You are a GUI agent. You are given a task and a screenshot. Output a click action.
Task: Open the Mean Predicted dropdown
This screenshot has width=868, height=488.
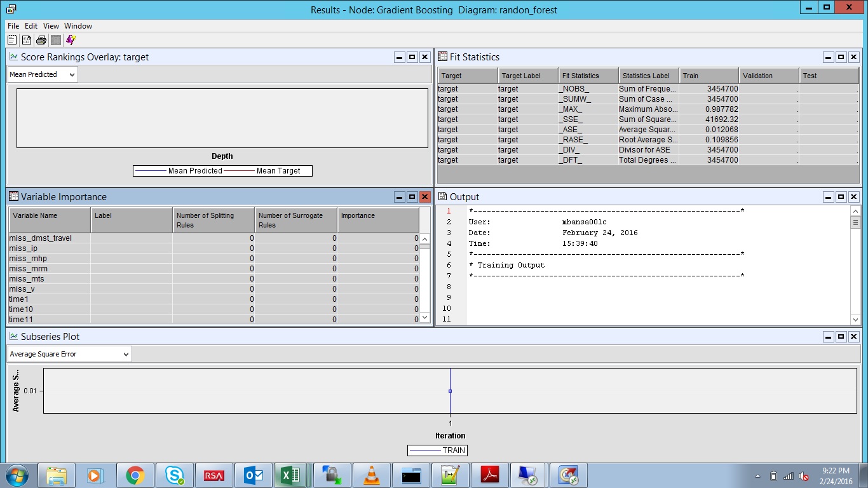(x=42, y=74)
